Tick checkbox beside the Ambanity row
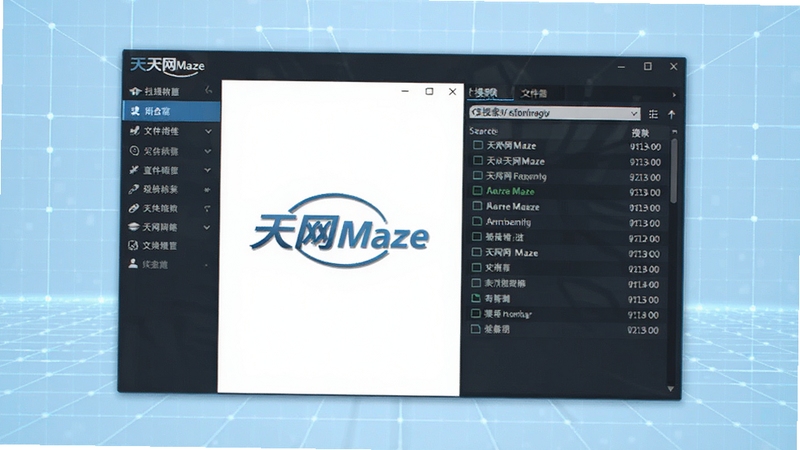The width and height of the screenshot is (800, 450). tap(477, 221)
